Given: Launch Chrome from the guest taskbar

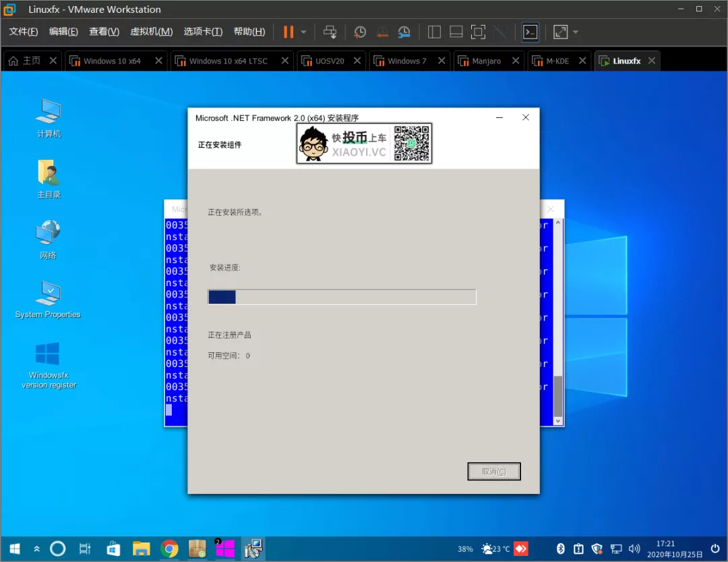Looking at the screenshot, I should tap(169, 549).
